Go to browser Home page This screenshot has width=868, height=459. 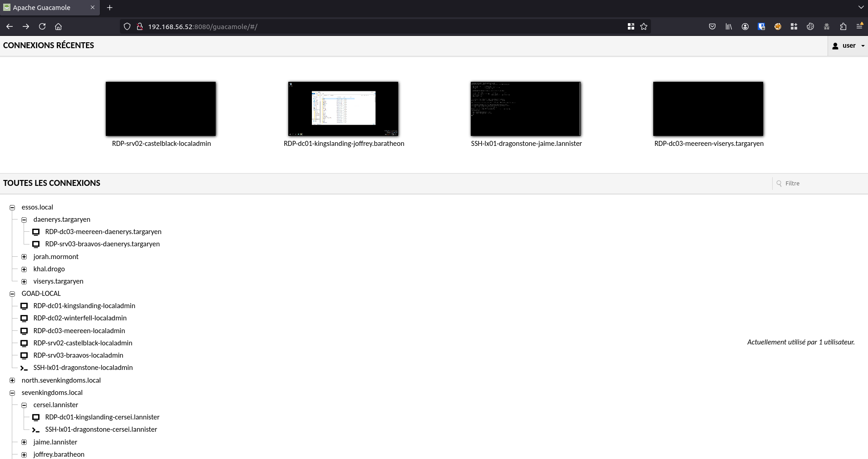coord(59,26)
